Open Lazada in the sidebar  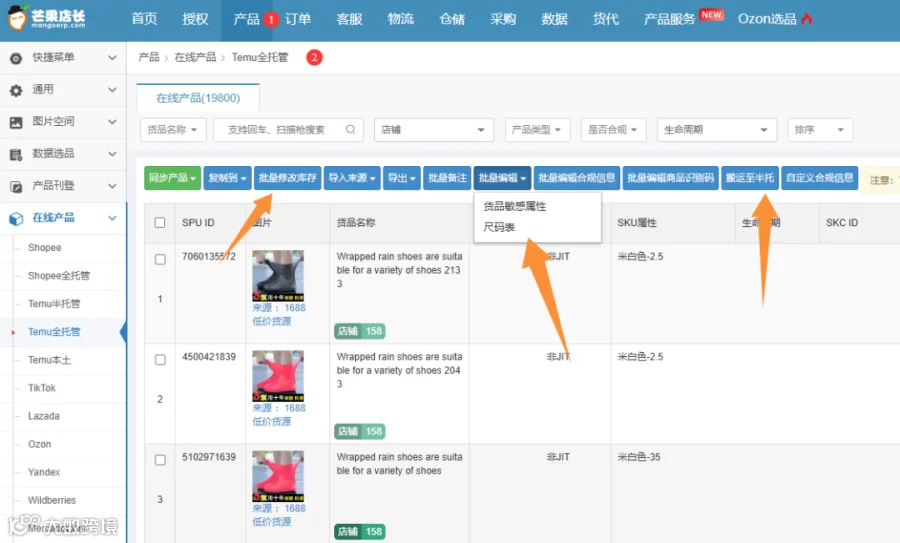click(44, 416)
